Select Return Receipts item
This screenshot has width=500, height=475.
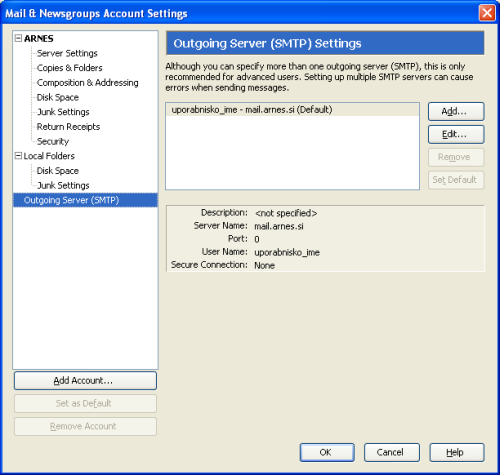[68, 126]
